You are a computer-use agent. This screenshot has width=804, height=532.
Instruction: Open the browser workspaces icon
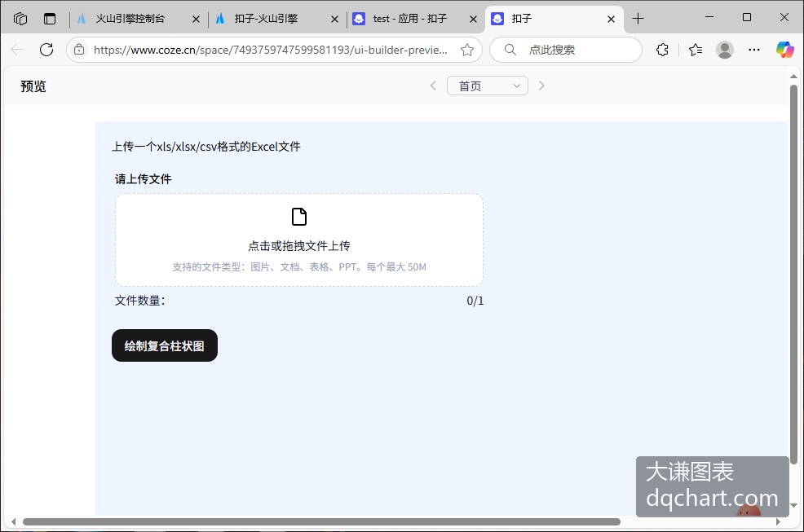(20, 19)
